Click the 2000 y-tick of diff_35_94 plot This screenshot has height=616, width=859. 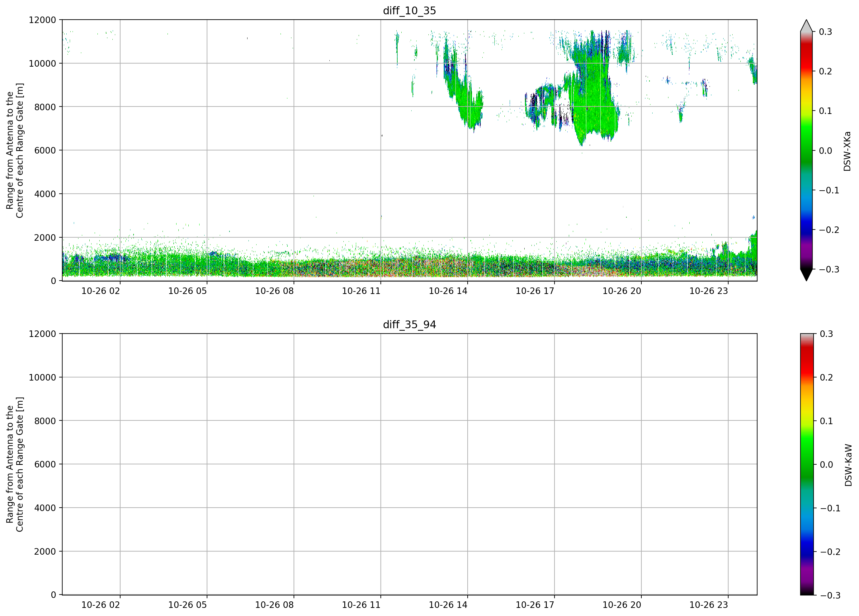point(45,552)
